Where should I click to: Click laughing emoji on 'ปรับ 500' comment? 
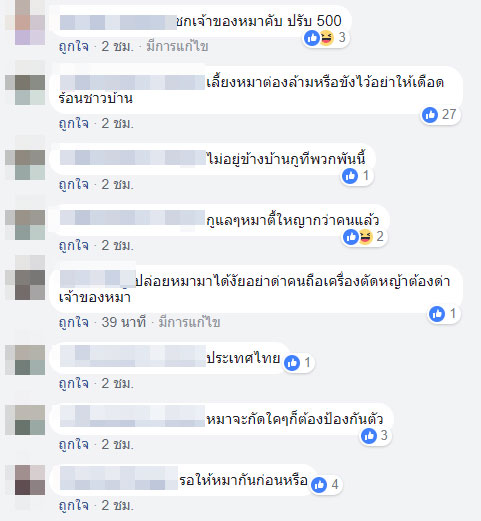(x=327, y=38)
